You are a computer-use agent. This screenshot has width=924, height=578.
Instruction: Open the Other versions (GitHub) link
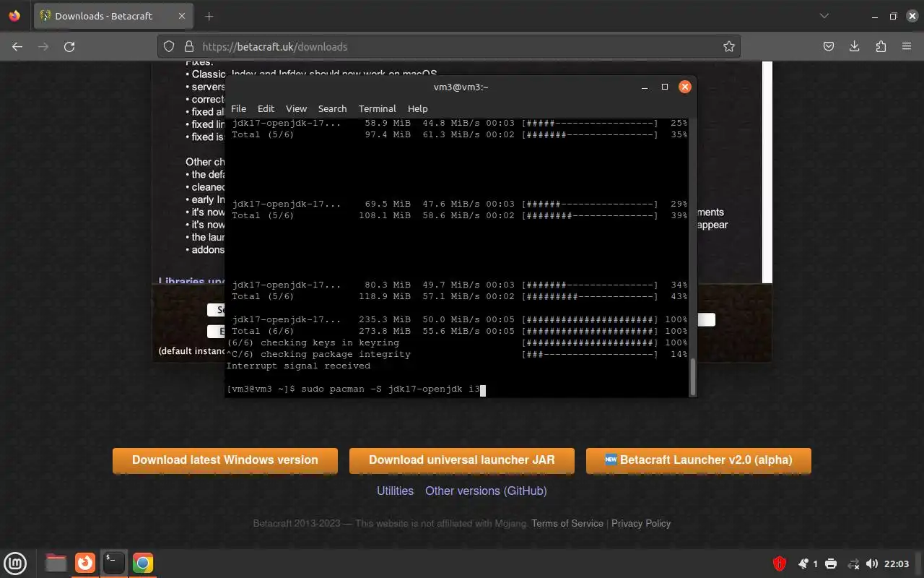pos(486,491)
